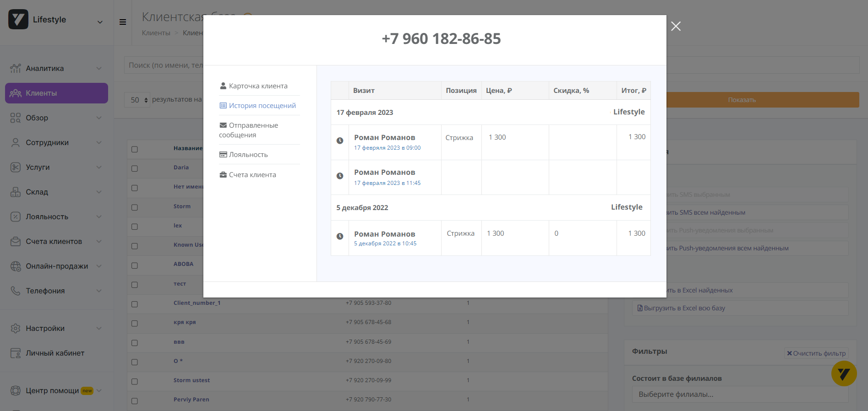The width and height of the screenshot is (868, 411).
Task: Open the yellow chat widget icon
Action: (x=844, y=373)
